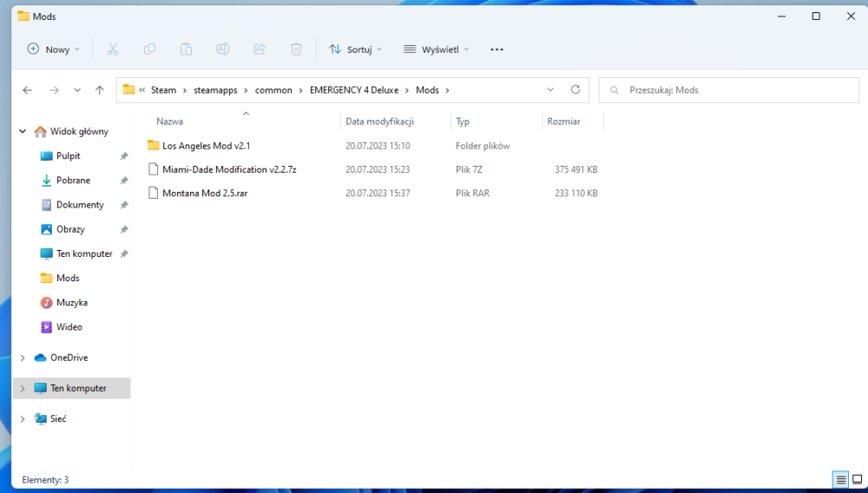Viewport: 868px width, 493px height.
Task: Click Mods in the breadcrumb path
Action: tap(427, 90)
